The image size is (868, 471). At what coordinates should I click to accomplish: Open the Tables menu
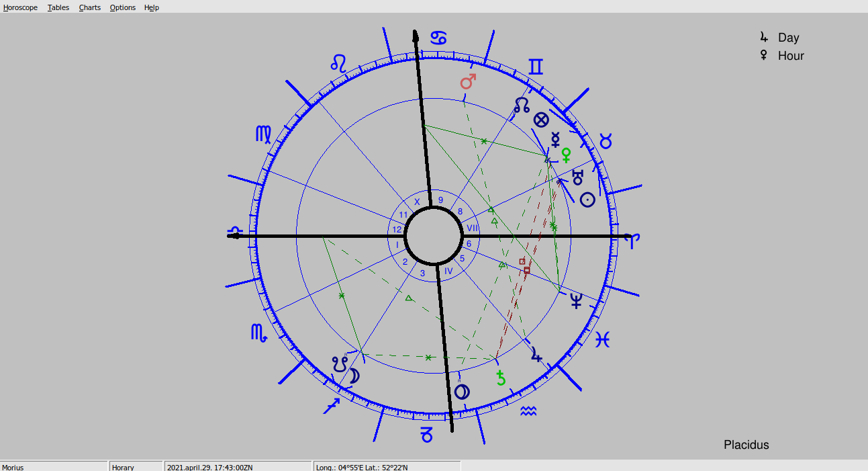[x=58, y=7]
